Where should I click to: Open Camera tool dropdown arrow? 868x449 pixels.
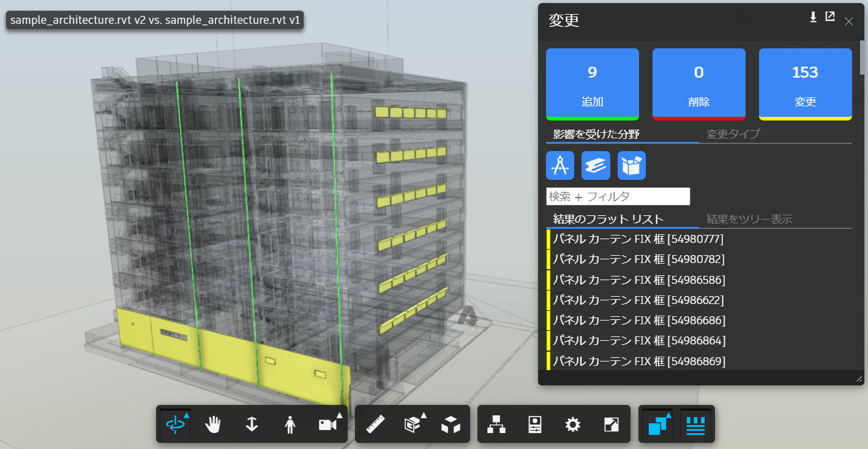(339, 415)
